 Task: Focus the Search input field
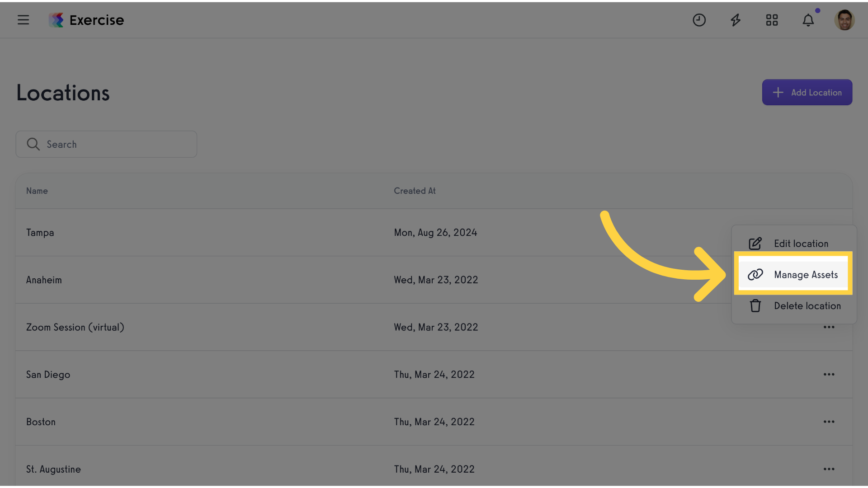(x=106, y=144)
